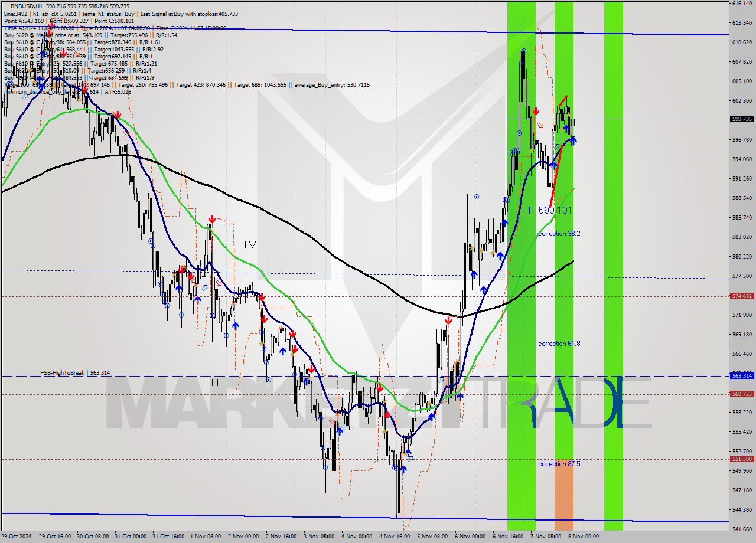The width and height of the screenshot is (756, 543).
Task: Click the 'correction 87.5' label
Action: [559, 464]
